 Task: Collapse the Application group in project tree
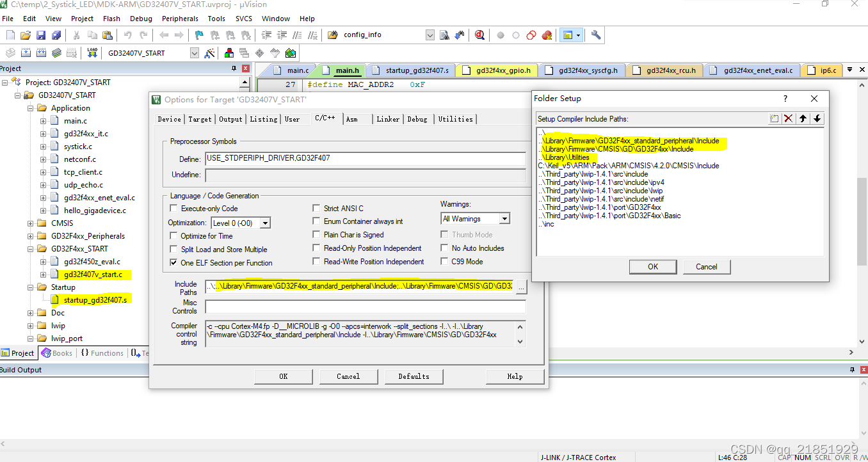(x=30, y=108)
